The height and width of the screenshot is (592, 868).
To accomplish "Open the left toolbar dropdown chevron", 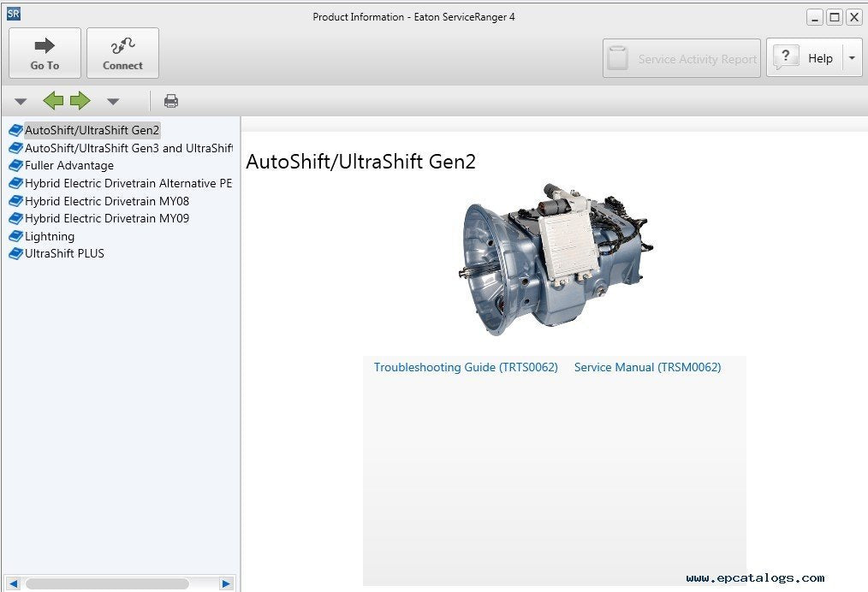I will pos(20,100).
